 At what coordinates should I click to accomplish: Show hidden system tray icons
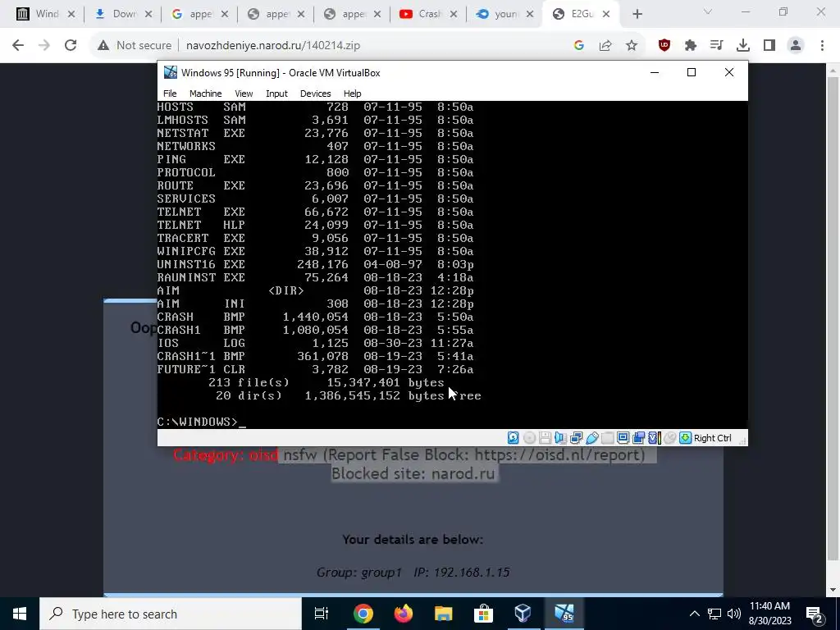694,614
